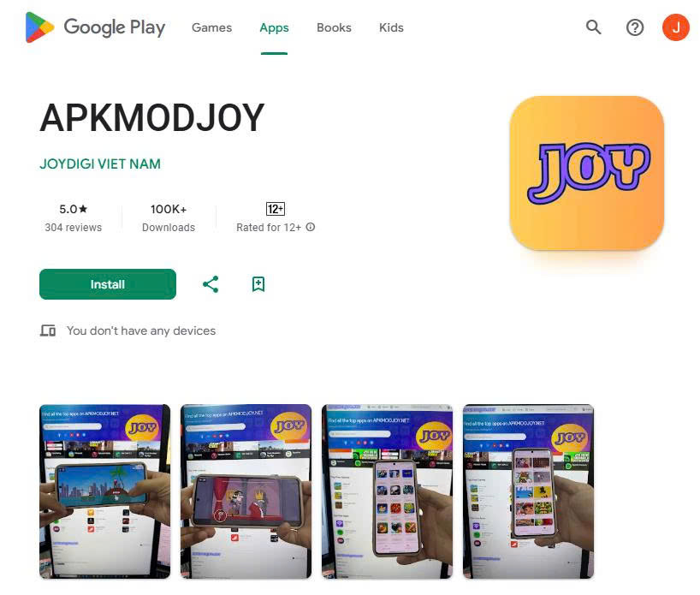This screenshot has height=595, width=700.
Task: Open fourth screenshot with vertical phone gallery
Action: click(x=529, y=491)
